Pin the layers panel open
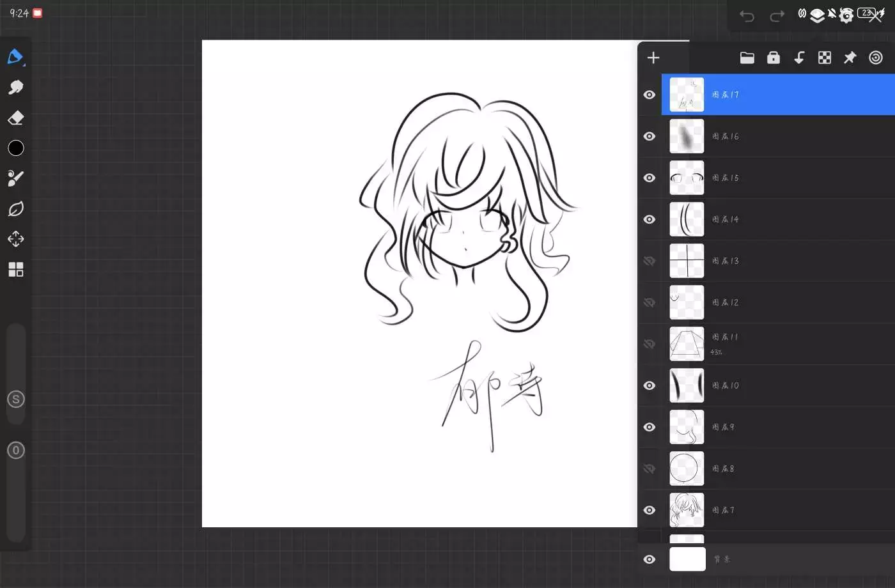Image resolution: width=895 pixels, height=588 pixels. click(850, 58)
